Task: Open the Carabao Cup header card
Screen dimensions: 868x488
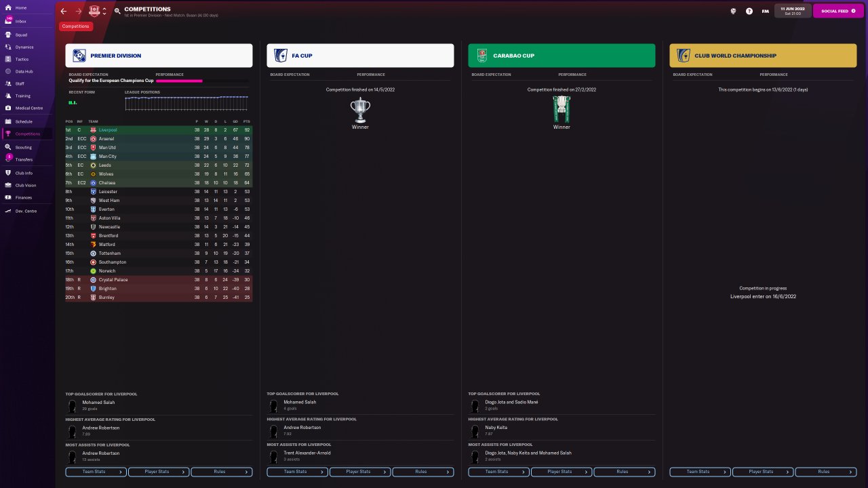Action: [561, 56]
